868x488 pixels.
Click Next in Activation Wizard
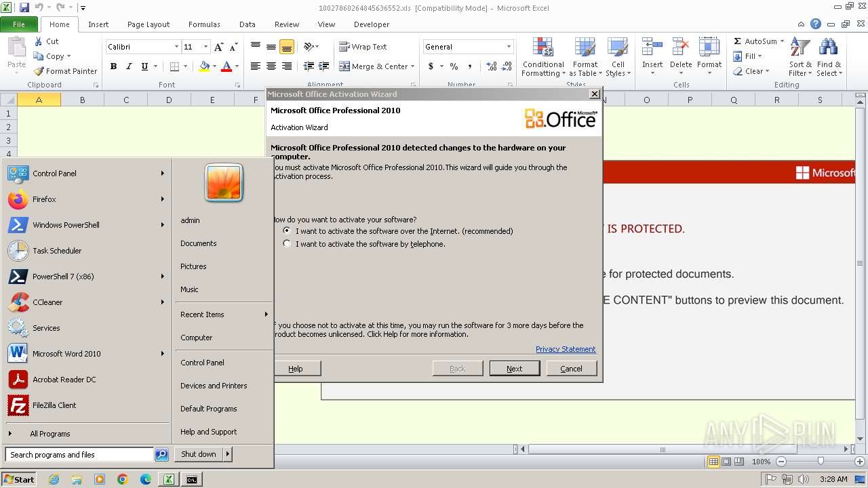(515, 369)
